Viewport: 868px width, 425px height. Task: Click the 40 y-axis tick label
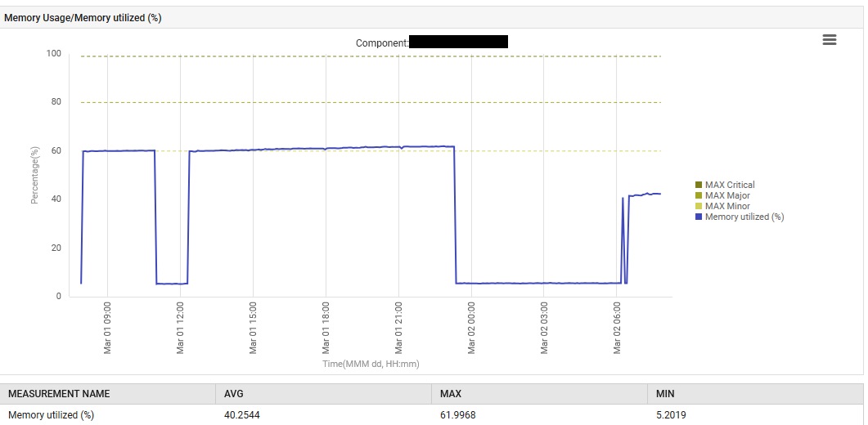point(56,199)
